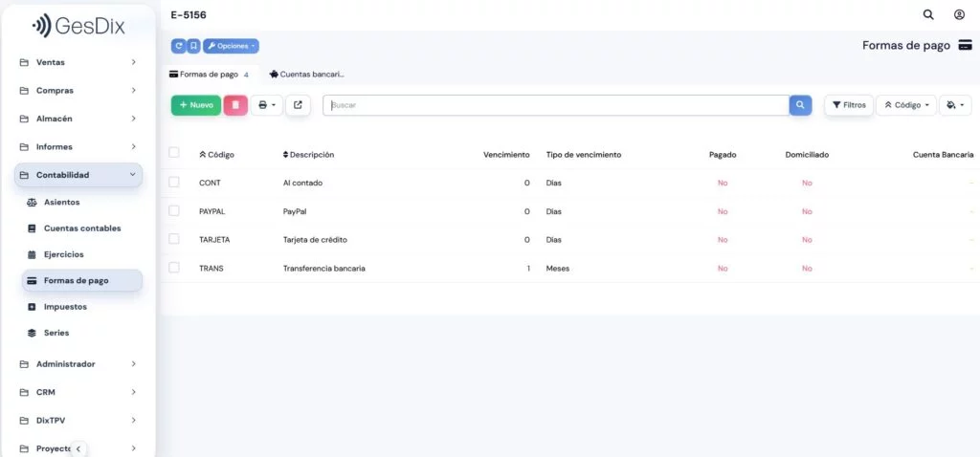Click the Series layers icon

(x=32, y=334)
